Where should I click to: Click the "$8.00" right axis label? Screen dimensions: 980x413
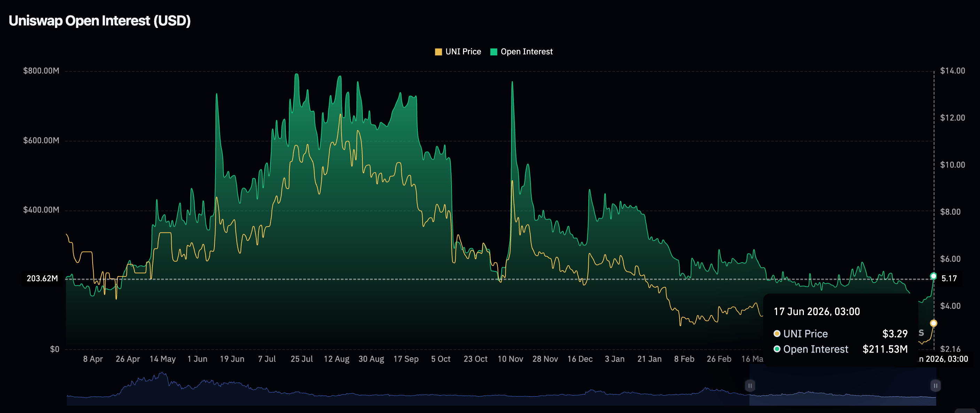click(x=950, y=212)
